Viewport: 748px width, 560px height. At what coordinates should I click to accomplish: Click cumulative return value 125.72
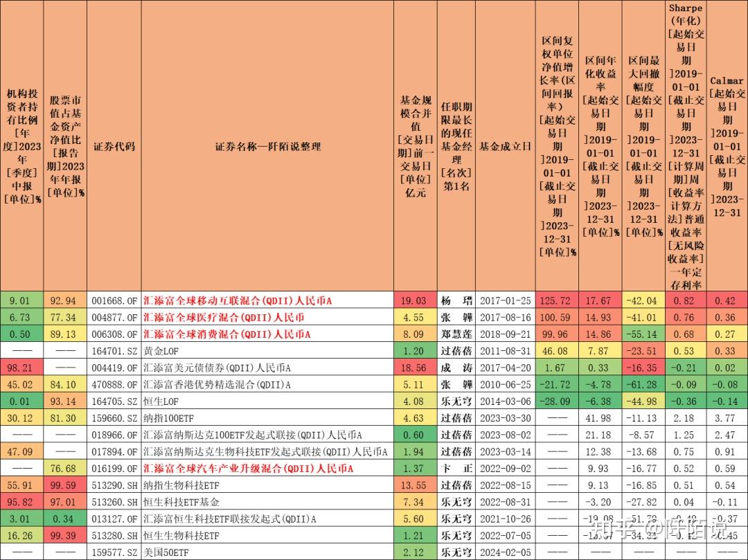click(557, 300)
